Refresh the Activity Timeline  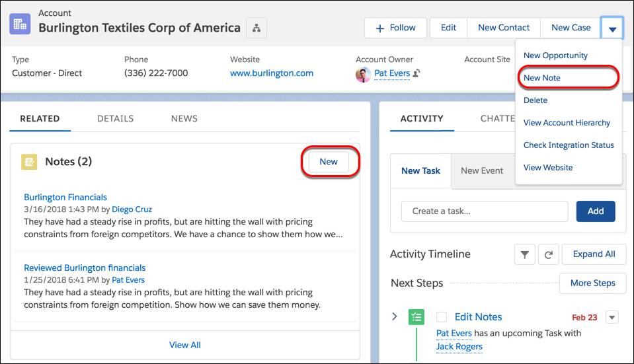point(548,254)
